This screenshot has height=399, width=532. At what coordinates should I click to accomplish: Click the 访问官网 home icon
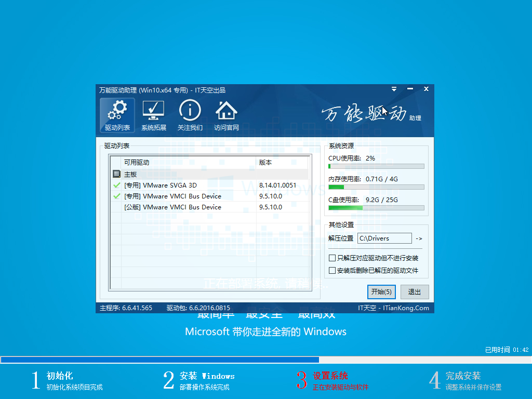click(x=226, y=110)
